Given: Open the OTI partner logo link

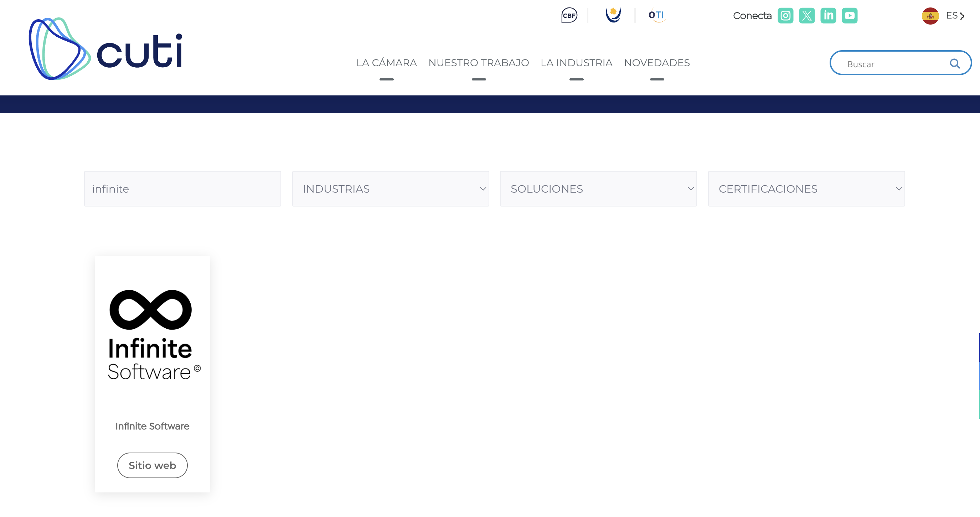Looking at the screenshot, I should [657, 15].
